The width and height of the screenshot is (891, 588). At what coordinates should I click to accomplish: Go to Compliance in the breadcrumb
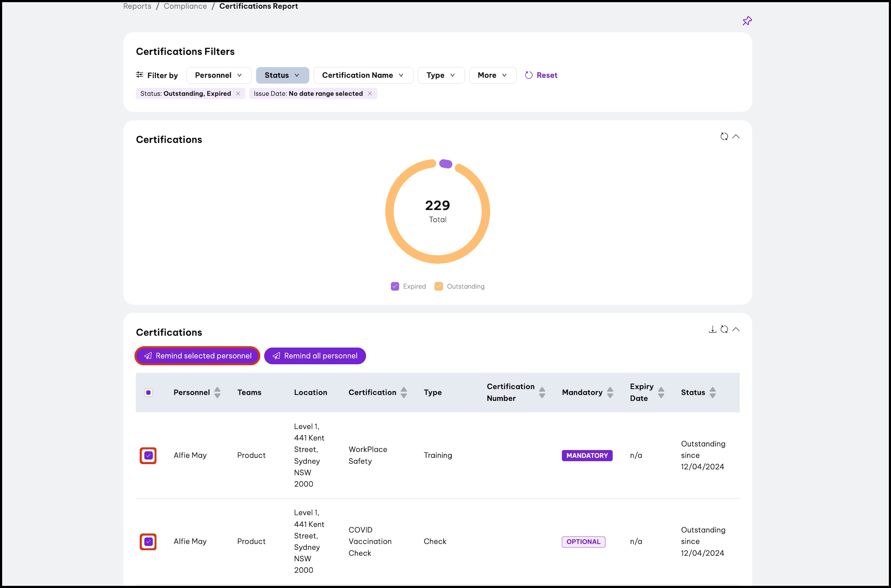(185, 6)
